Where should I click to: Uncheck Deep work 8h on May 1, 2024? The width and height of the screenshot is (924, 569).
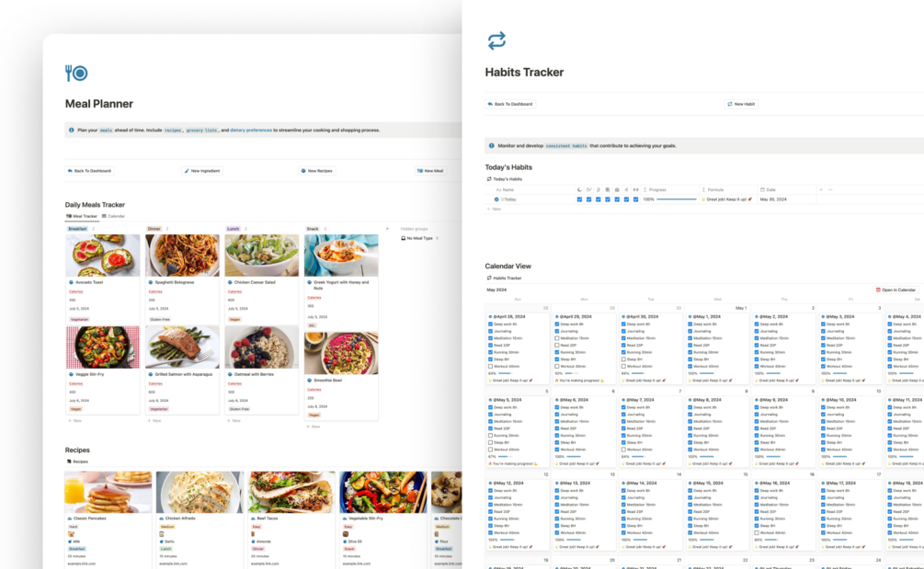click(690, 324)
